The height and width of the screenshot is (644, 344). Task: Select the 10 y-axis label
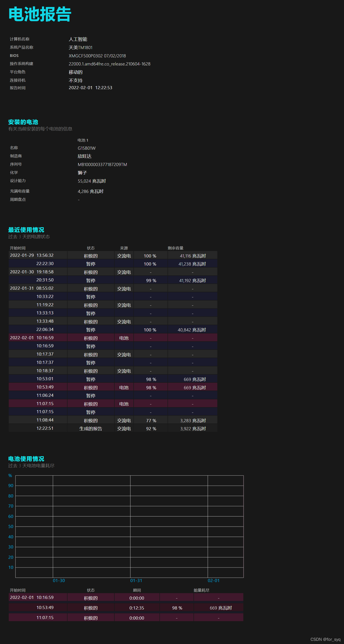pos(11,568)
